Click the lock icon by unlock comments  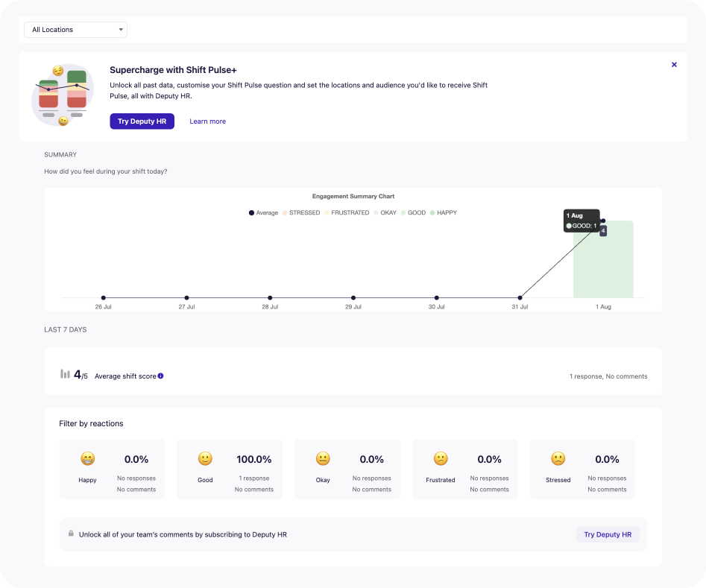71,534
